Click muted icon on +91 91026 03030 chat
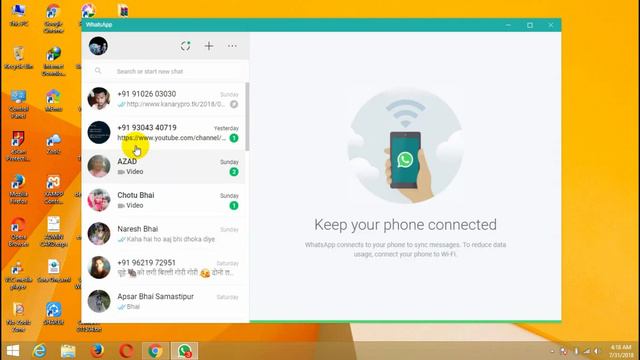This screenshot has height=360, width=640. coord(234,104)
